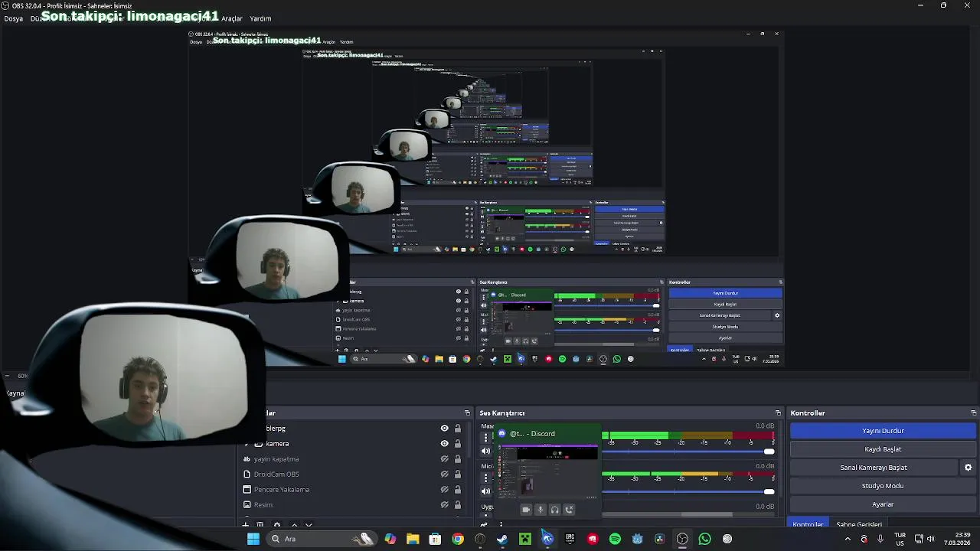Open virtual camera settings gear
The height and width of the screenshot is (551, 980).
pos(968,468)
